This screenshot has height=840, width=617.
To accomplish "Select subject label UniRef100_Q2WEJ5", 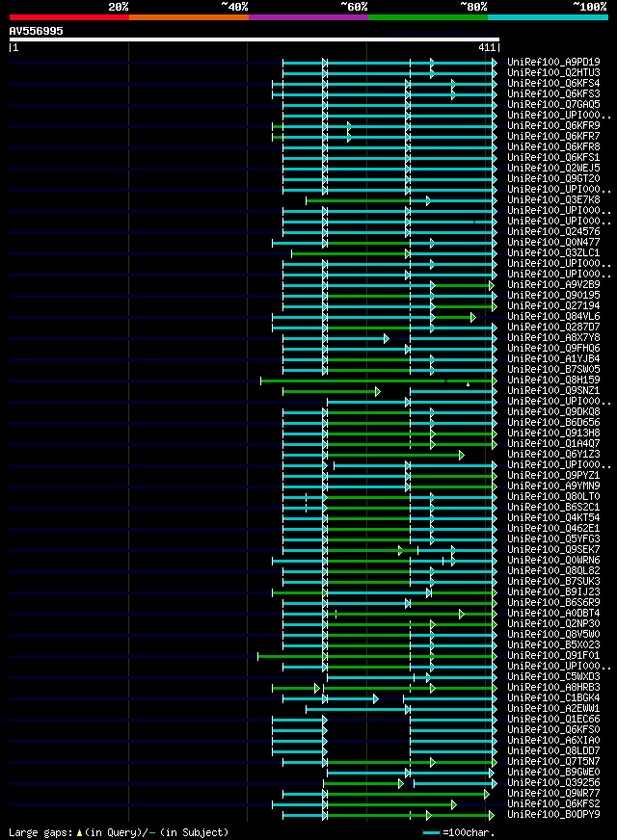I will pyautogui.click(x=553, y=169).
